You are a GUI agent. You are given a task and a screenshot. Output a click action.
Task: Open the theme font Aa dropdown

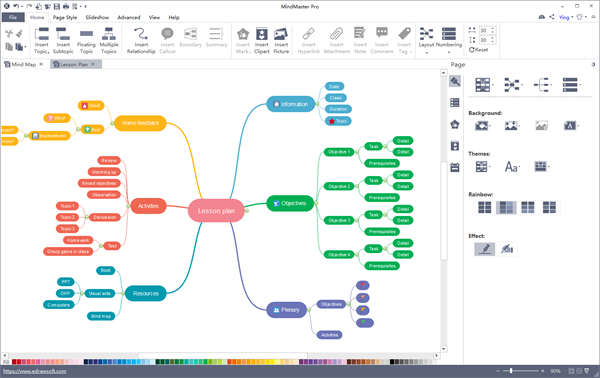tap(512, 167)
